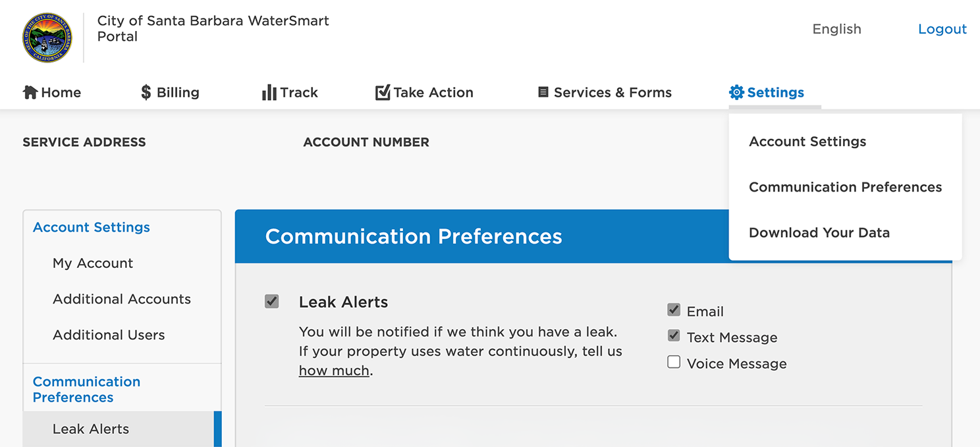Open My Account in the sidebar
The image size is (980, 447).
click(x=93, y=263)
